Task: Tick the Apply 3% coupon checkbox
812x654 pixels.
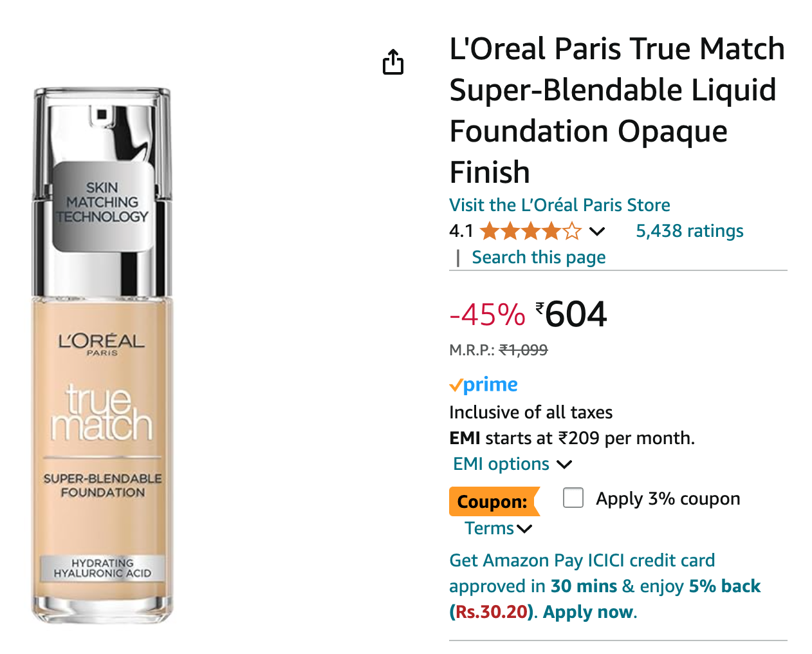Action: 573,498
